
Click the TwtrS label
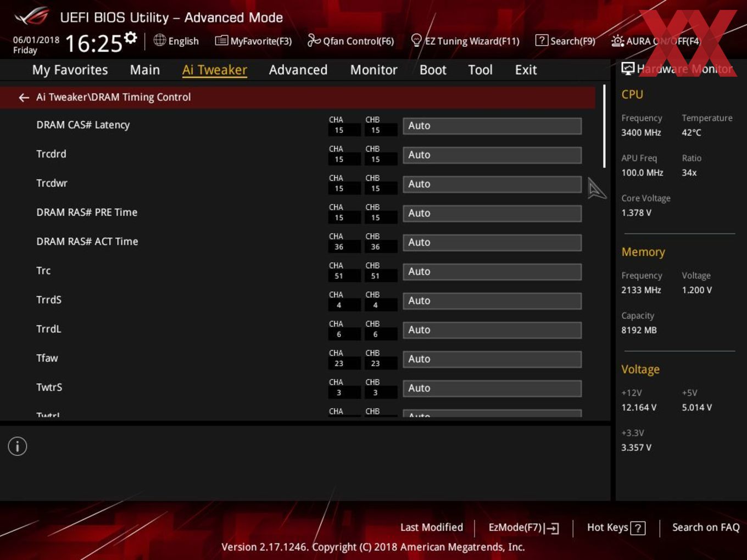click(x=49, y=387)
